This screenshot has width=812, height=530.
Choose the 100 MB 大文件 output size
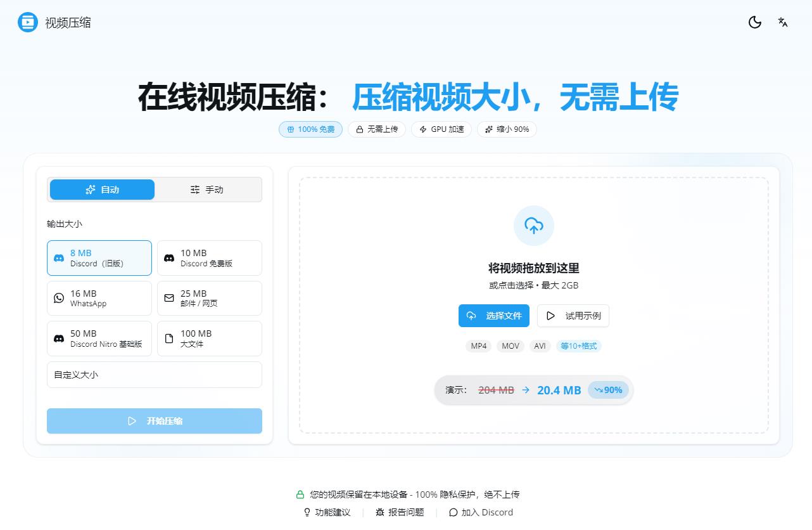[209, 339]
